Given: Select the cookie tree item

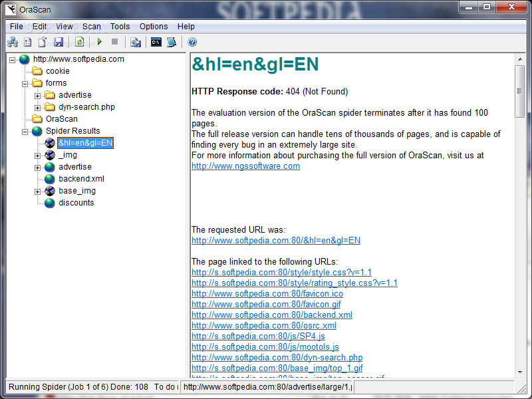Looking at the screenshot, I should click(58, 71).
